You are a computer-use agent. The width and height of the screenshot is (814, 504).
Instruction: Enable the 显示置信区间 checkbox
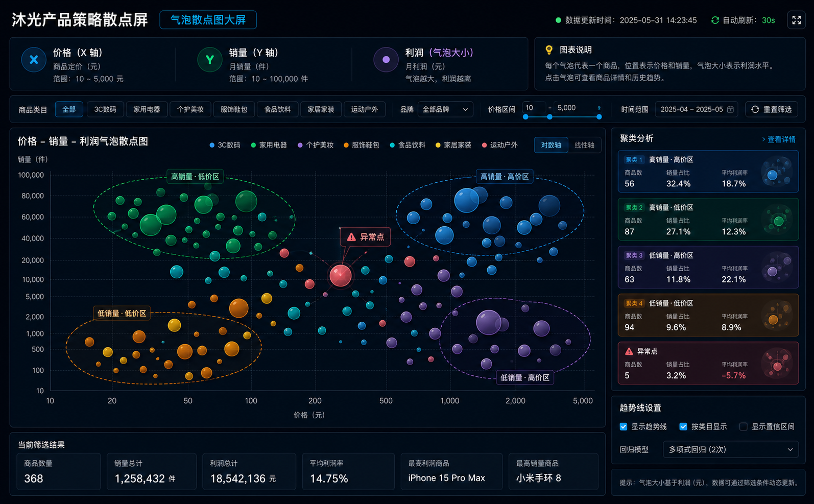[x=744, y=426]
